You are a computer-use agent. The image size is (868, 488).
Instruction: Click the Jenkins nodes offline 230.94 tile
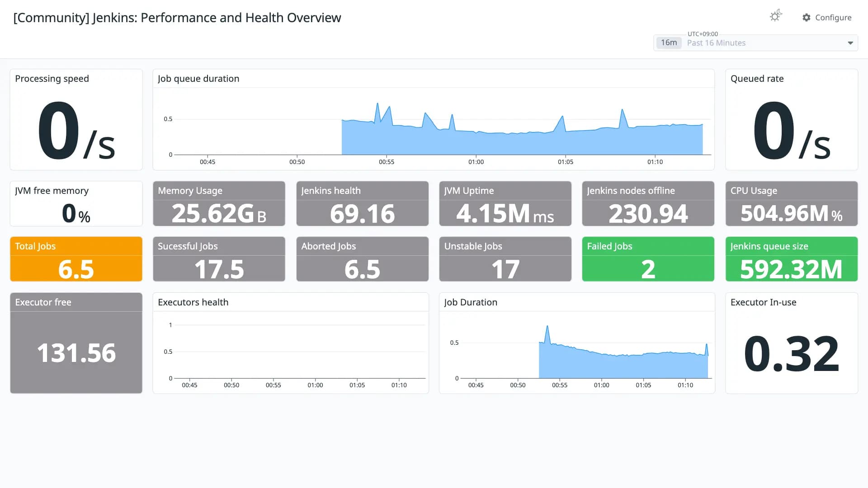pyautogui.click(x=648, y=204)
